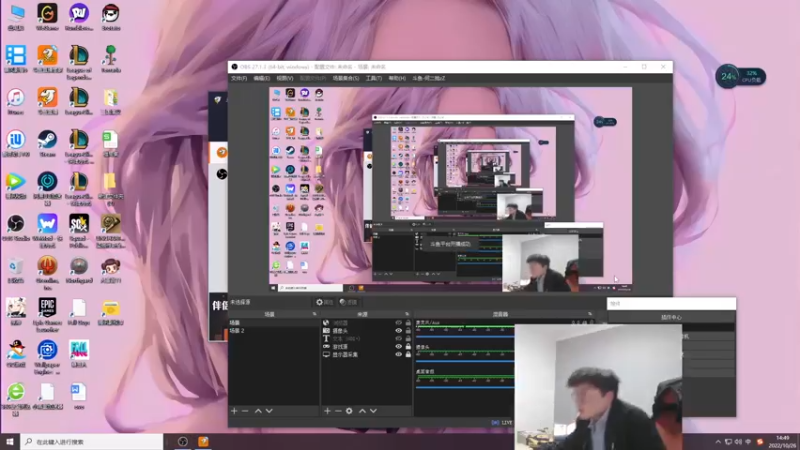This screenshot has width=800, height=450.
Task: Toggle visibility of the 摄像头 camera source
Action: (x=398, y=331)
